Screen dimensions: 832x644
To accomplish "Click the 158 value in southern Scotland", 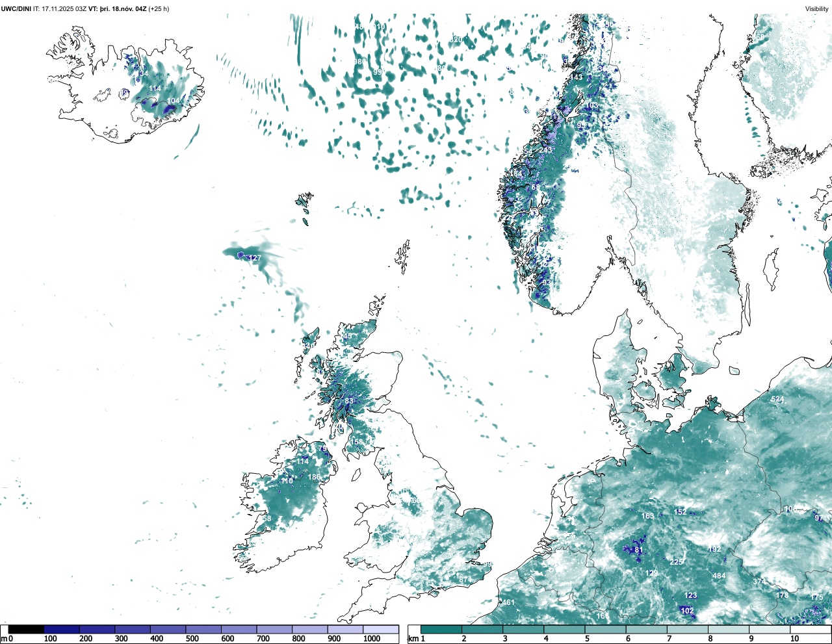I will coord(357,442).
